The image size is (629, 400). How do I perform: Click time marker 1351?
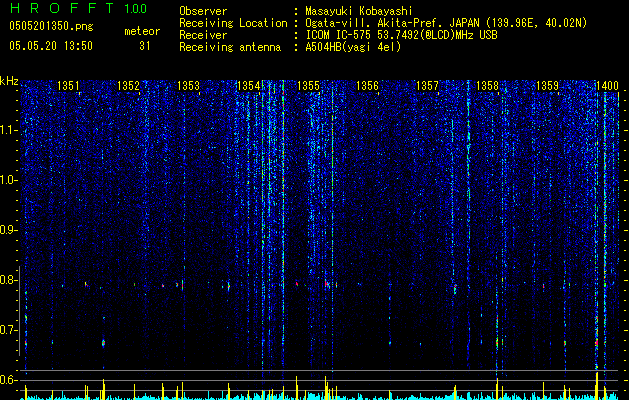[68, 85]
